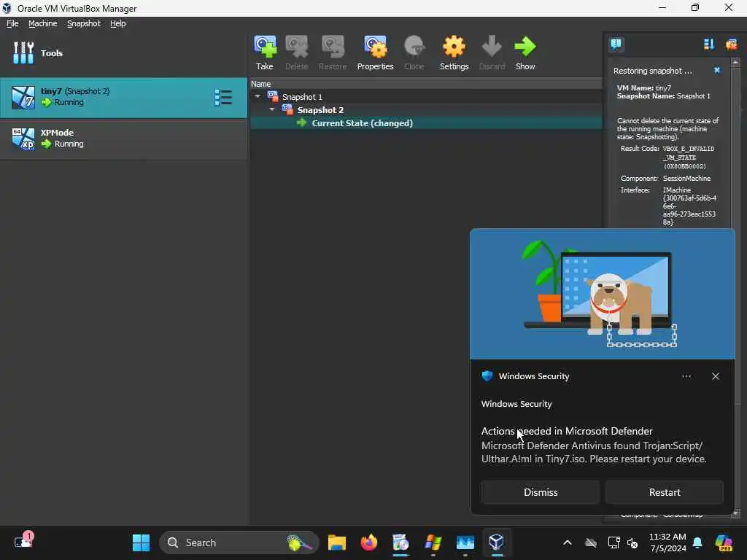This screenshot has width=747, height=560.
Task: Click the cloud sync tray icon
Action: (x=591, y=542)
